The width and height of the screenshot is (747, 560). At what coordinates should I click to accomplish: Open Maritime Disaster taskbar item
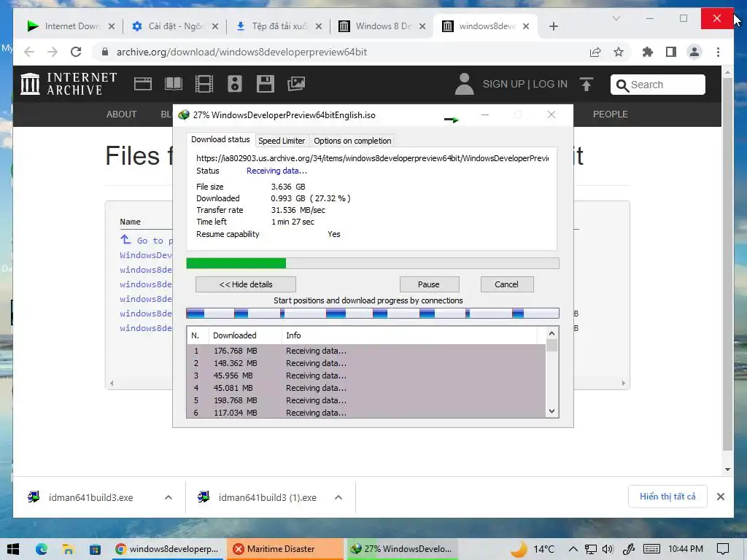285,549
